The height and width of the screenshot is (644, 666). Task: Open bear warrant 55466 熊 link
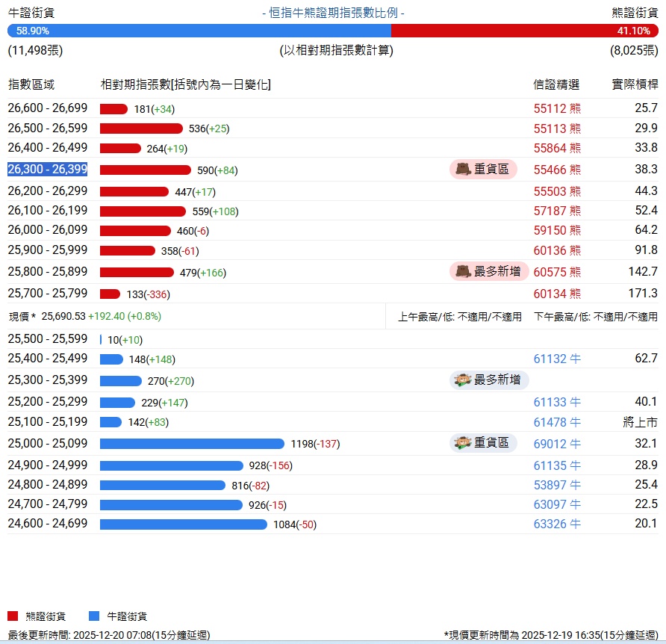557,170
